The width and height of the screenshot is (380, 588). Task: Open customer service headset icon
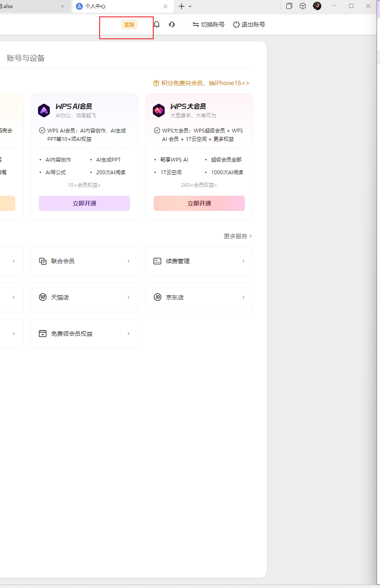[x=172, y=24]
